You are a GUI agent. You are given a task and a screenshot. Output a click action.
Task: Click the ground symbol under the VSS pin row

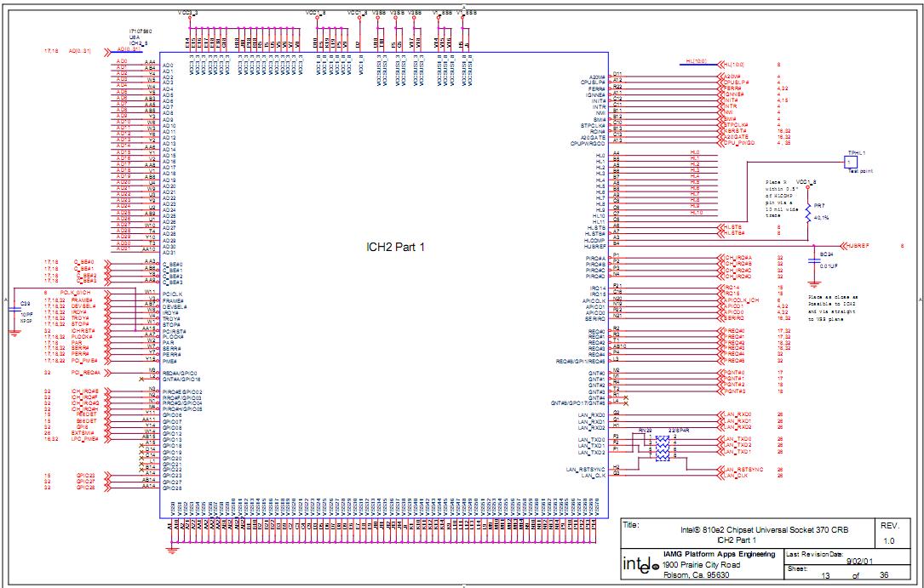(x=171, y=551)
